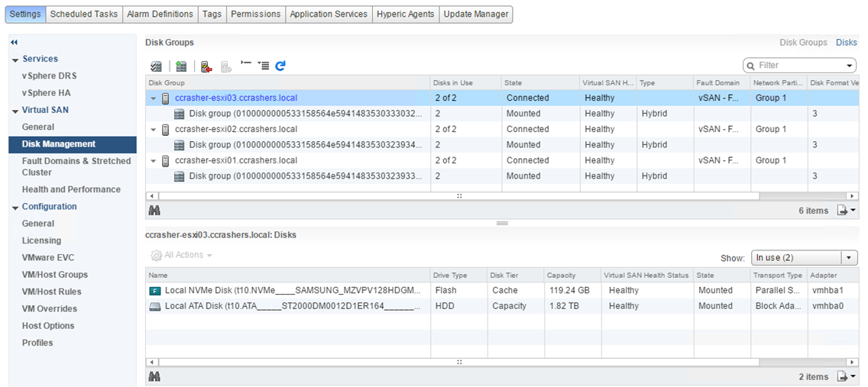Viewport: 868px width, 387px height.
Task: Open Host Options
Action: 47,326
